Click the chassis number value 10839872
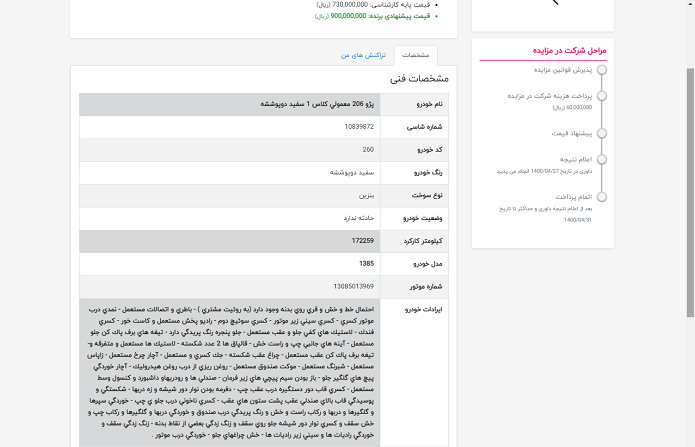695x447 pixels. tap(358, 126)
